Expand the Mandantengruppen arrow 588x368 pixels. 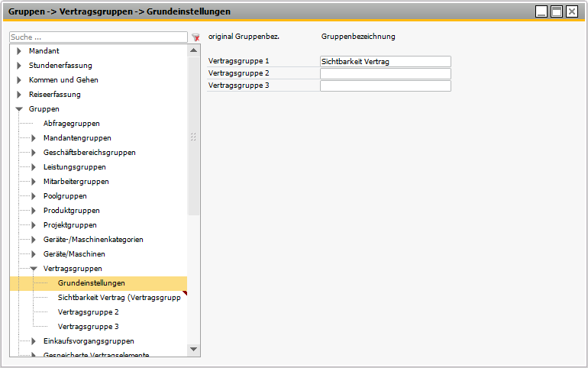coord(34,138)
